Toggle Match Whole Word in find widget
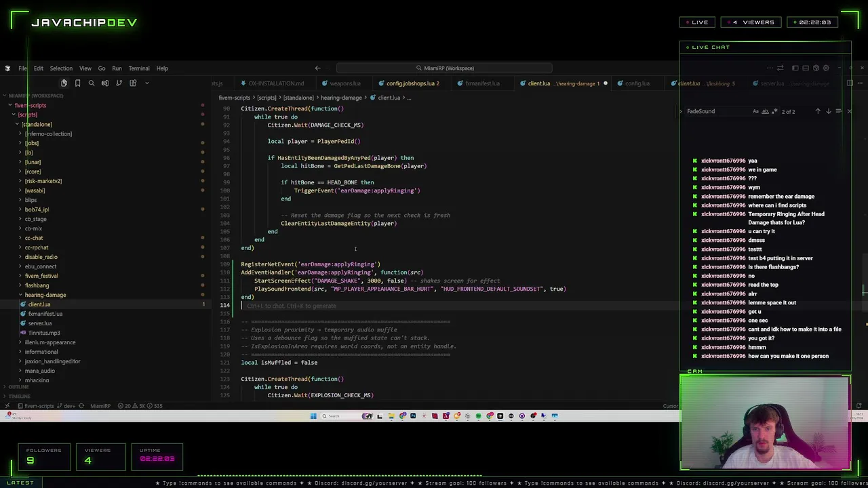Viewport: 868px width, 488px height. coord(765,111)
